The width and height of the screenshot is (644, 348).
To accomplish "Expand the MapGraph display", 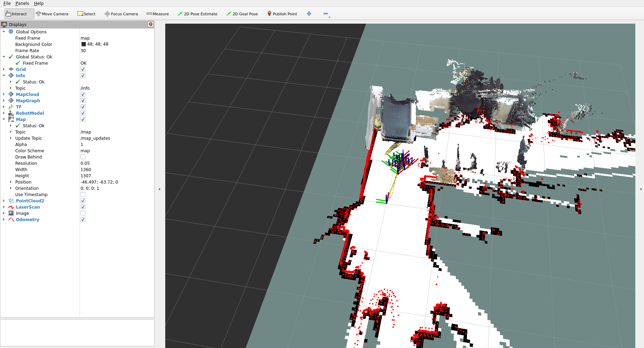I will click(4, 100).
